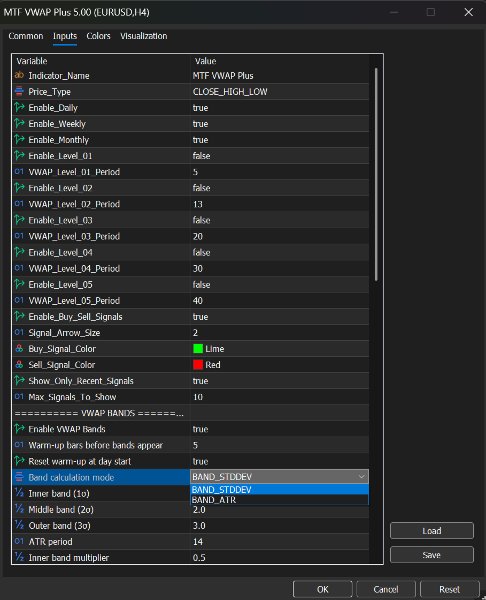Click the boolean icon beside Enable_Level_02
Viewport: 486px width, 600px height.
(19, 188)
